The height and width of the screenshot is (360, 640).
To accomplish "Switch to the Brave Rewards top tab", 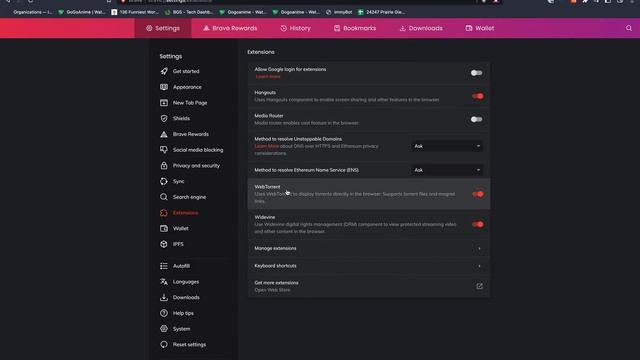I will (230, 28).
